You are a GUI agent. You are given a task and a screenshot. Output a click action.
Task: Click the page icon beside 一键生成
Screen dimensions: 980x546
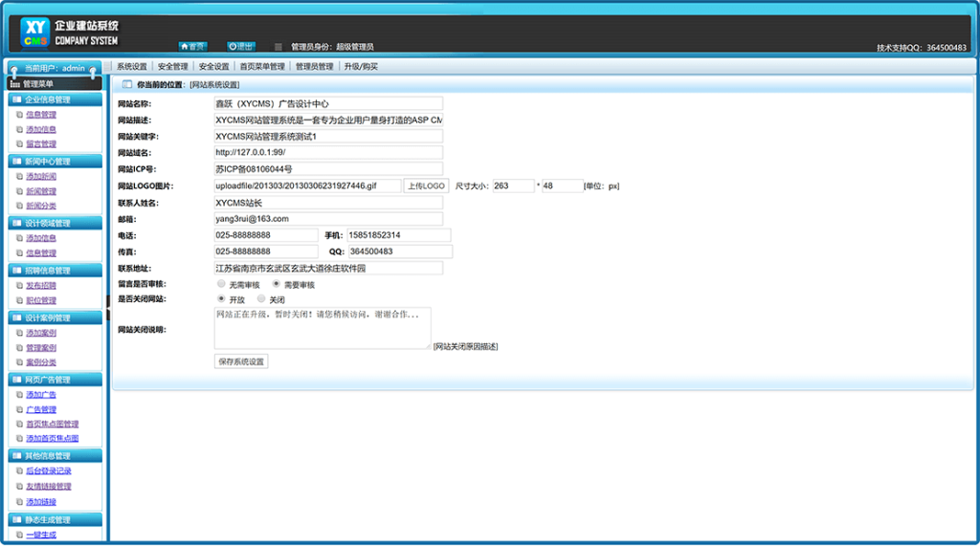(x=19, y=535)
